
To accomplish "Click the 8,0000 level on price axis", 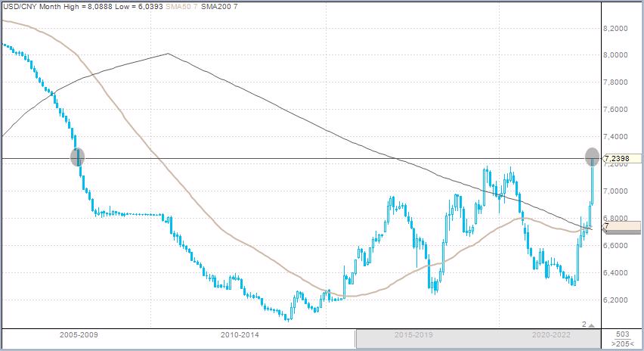I will (618, 55).
